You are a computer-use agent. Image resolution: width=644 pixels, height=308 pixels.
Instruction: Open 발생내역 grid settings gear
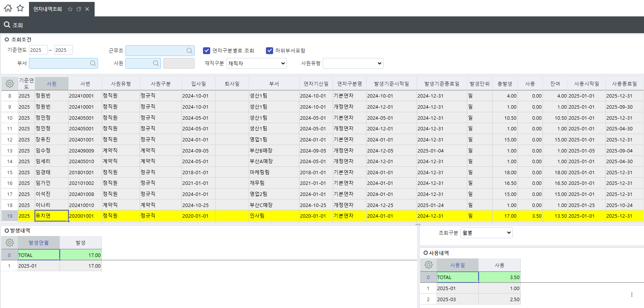[x=10, y=242]
